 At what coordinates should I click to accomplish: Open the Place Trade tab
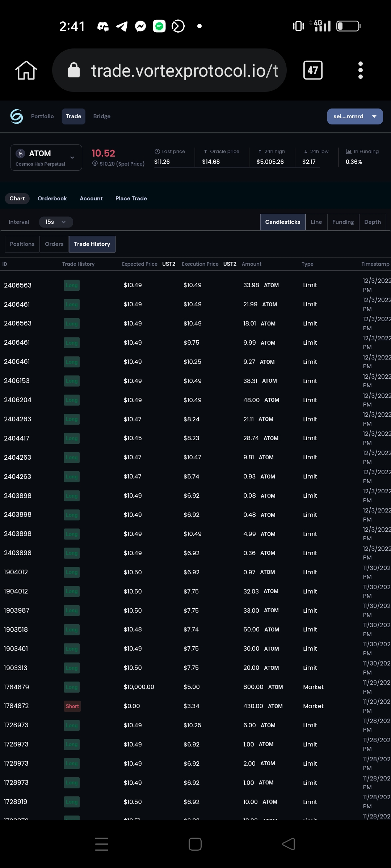click(131, 199)
